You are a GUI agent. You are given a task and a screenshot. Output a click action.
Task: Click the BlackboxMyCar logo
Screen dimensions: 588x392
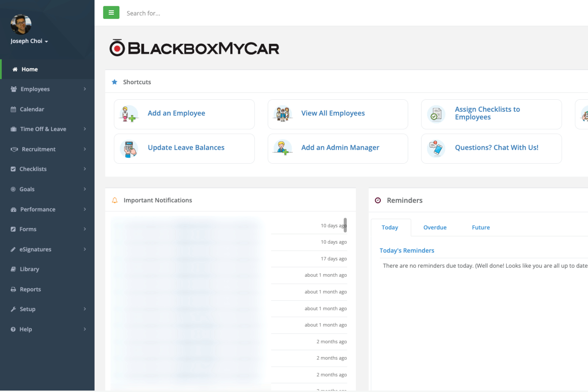click(x=194, y=48)
